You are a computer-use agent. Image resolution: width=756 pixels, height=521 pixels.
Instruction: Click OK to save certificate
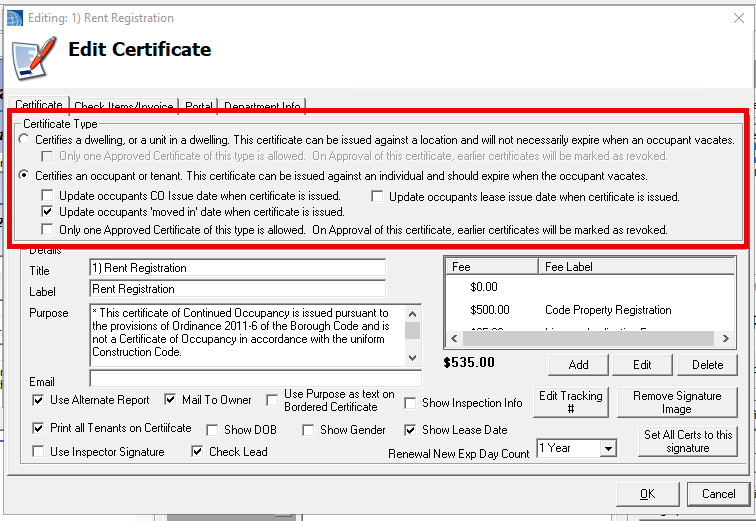click(647, 493)
